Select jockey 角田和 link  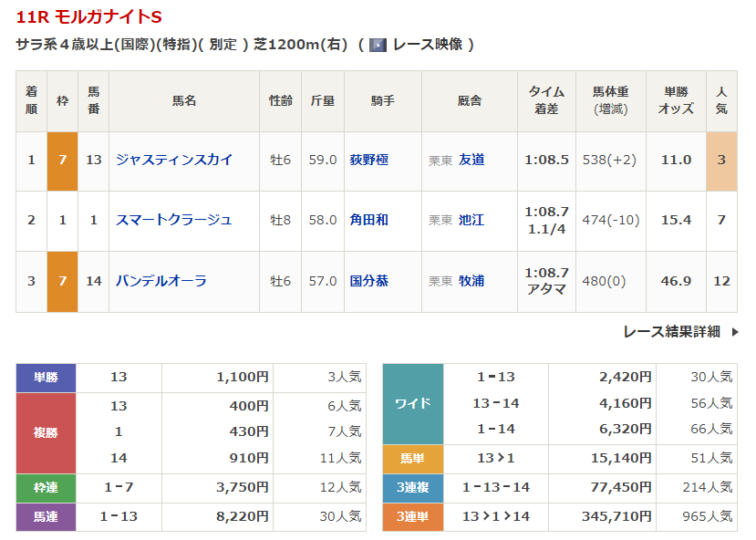(x=369, y=220)
